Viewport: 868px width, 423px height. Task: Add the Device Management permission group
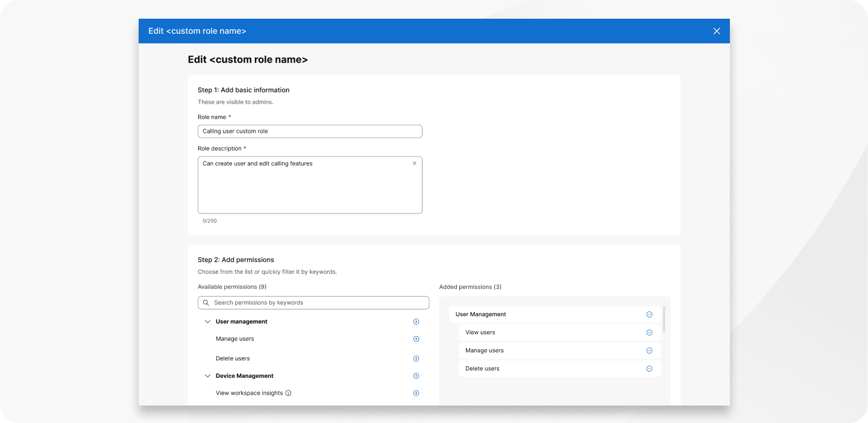click(416, 376)
